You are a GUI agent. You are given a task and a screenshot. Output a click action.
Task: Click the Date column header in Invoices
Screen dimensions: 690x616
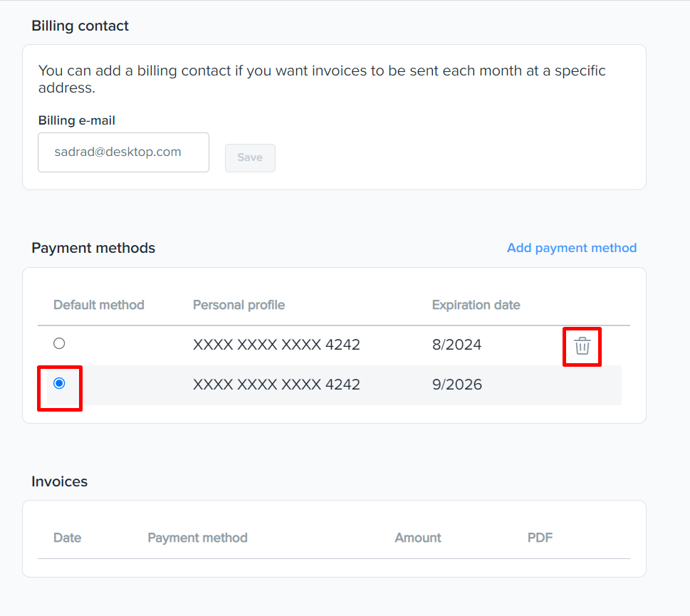point(68,538)
